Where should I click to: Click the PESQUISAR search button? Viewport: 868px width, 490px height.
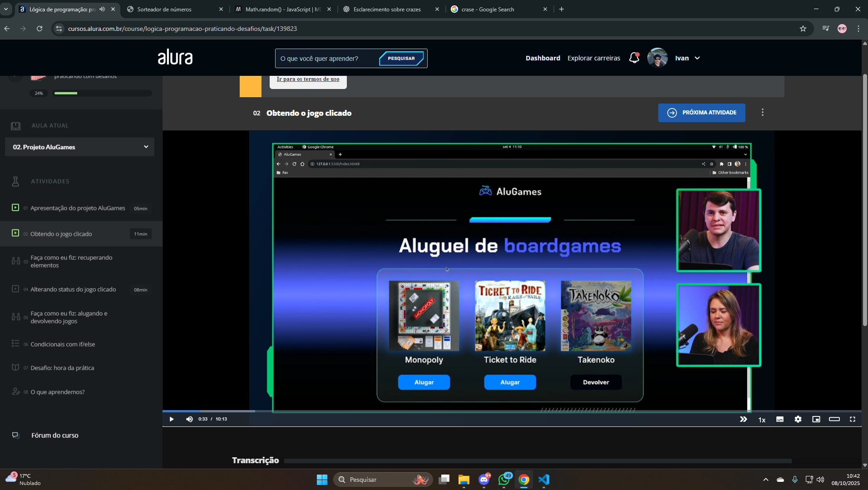401,58
